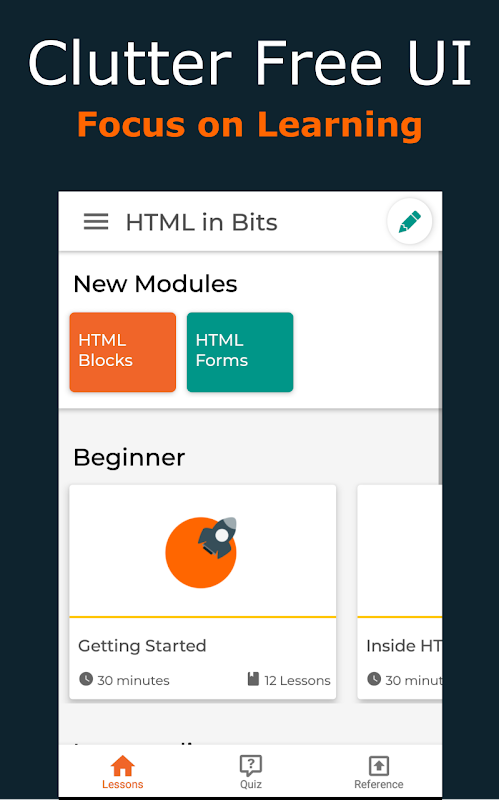Click the home icon in bottom navigation
The height and width of the screenshot is (800, 499).
coord(122,765)
